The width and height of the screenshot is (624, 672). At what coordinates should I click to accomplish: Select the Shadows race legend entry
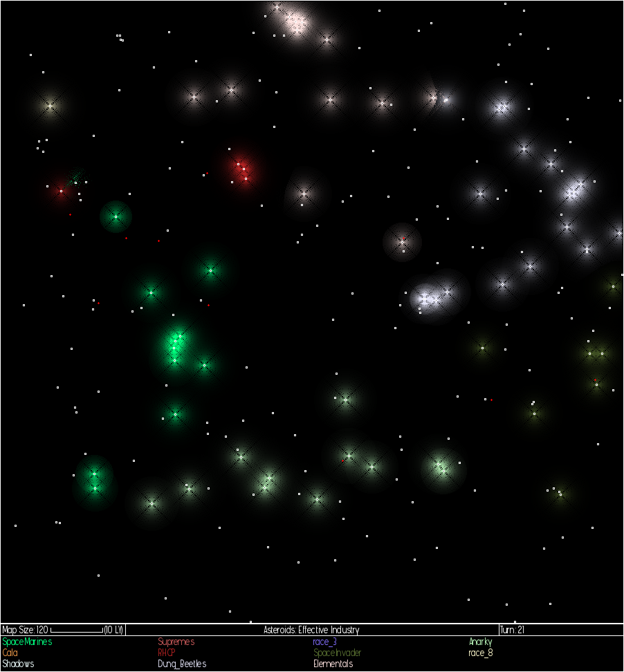tap(18, 664)
